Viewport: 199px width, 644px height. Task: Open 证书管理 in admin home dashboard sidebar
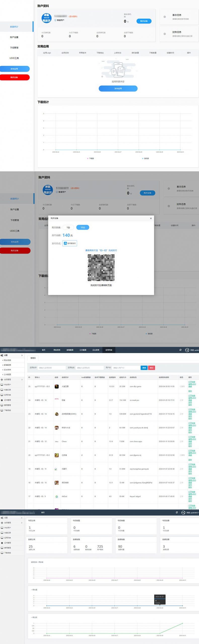12,543
